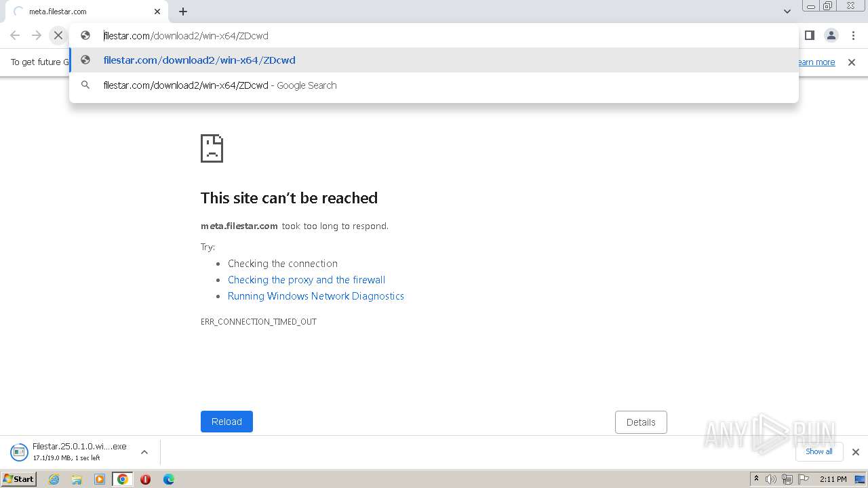Open a new tab

(183, 12)
